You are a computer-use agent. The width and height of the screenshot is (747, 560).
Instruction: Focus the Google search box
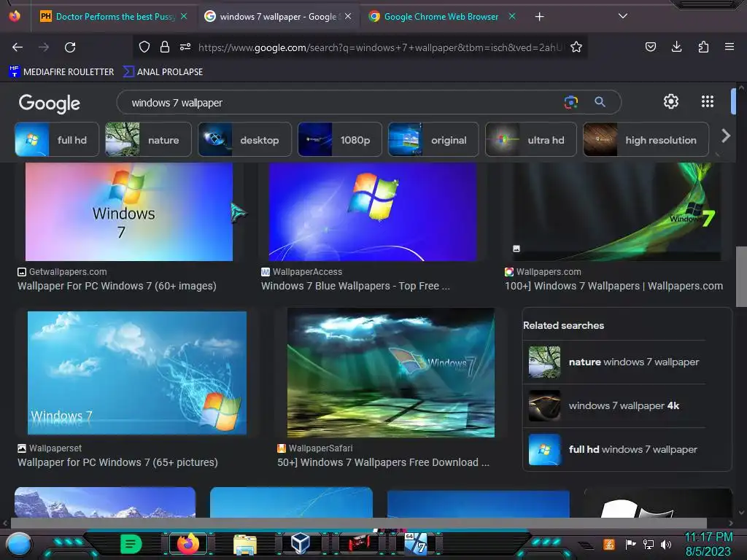pyautogui.click(x=343, y=102)
